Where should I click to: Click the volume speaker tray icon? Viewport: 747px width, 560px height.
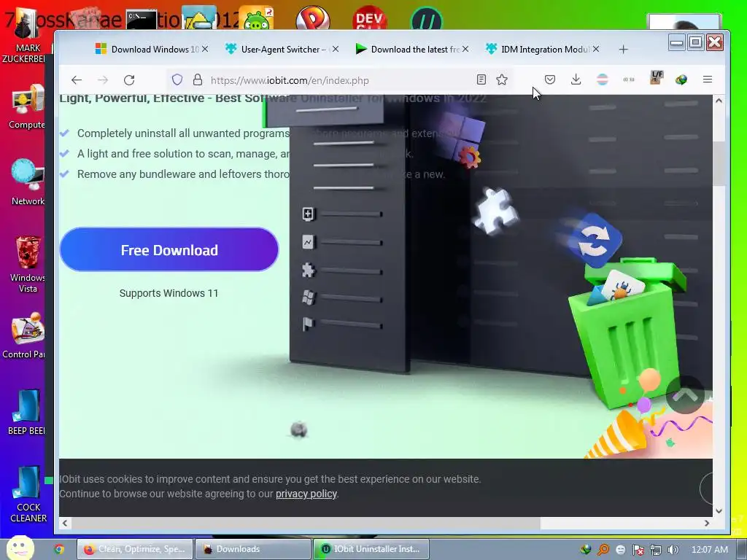(673, 550)
